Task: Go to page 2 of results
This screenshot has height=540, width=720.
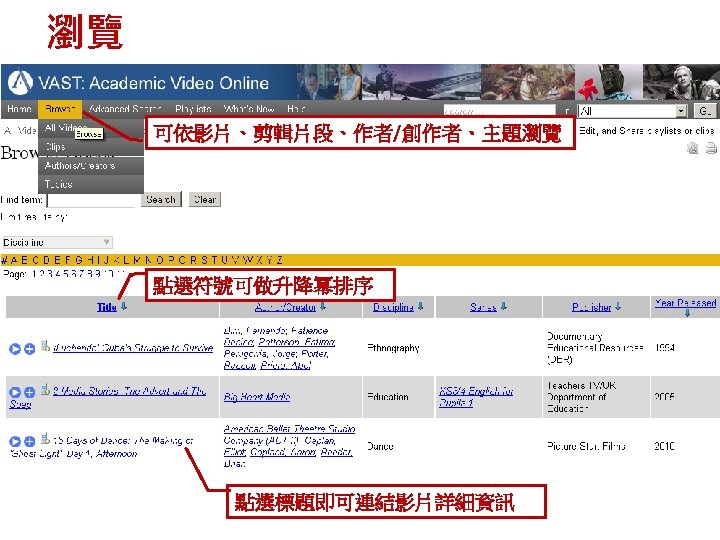Action: [42, 274]
